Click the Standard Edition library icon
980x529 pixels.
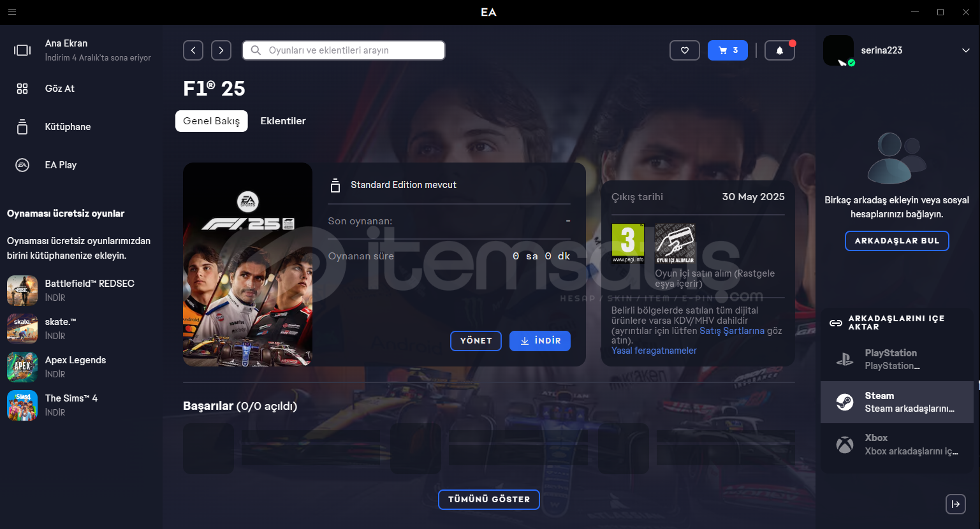(335, 185)
